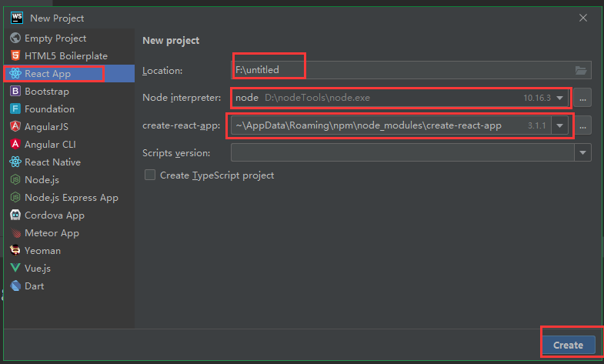604x364 pixels.
Task: Expand the create-react-app package dropdown arrow
Action: click(x=559, y=125)
